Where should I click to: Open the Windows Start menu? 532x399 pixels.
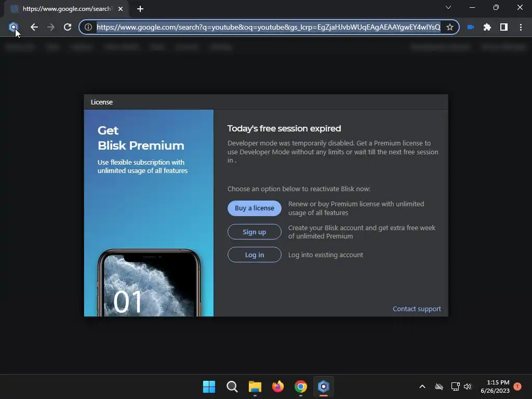pyautogui.click(x=209, y=387)
